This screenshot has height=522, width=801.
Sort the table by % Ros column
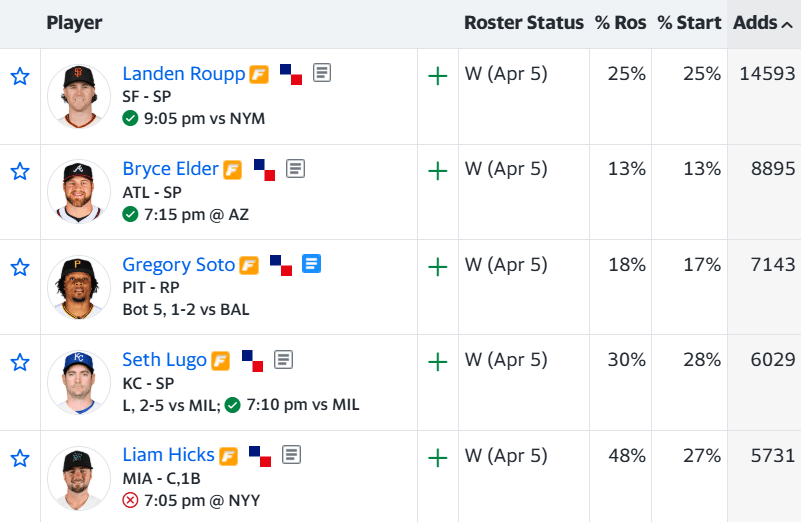tap(620, 23)
